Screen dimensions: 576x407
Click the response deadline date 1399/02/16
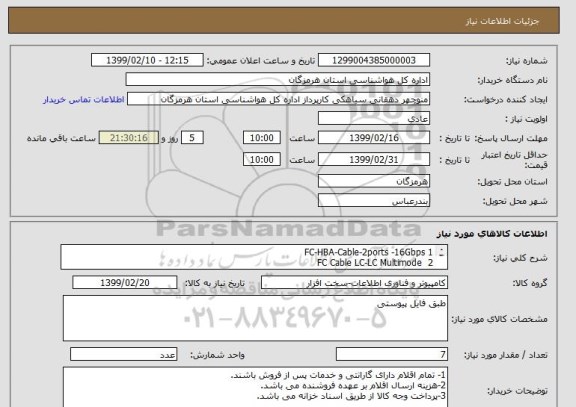[x=374, y=138]
